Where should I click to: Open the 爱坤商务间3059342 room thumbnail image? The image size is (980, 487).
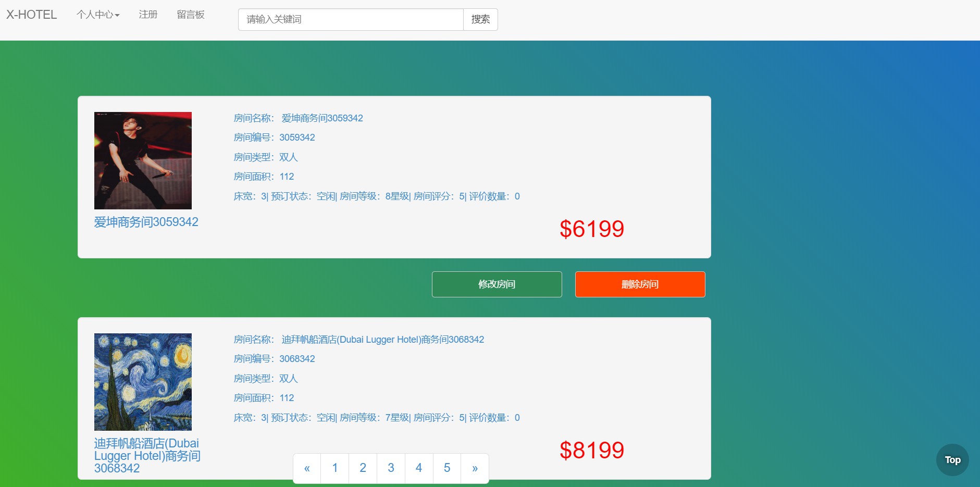143,160
